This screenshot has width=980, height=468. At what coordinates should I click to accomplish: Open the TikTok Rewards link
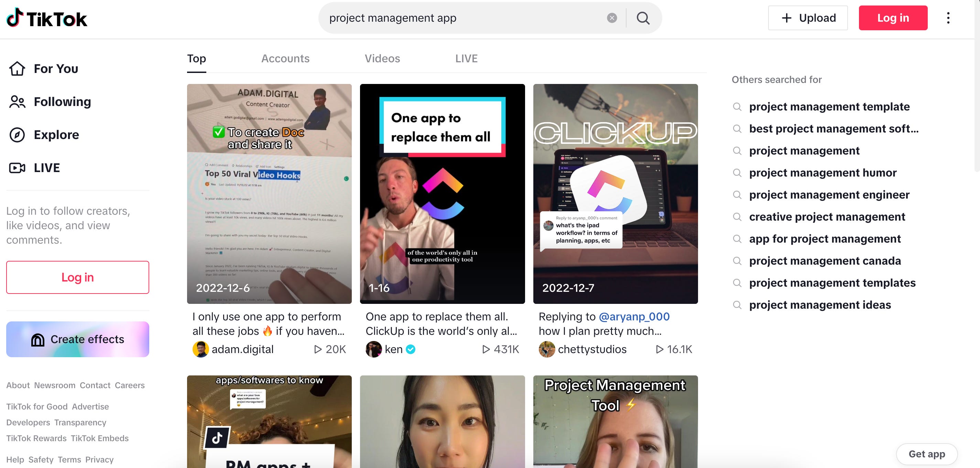[x=36, y=439]
